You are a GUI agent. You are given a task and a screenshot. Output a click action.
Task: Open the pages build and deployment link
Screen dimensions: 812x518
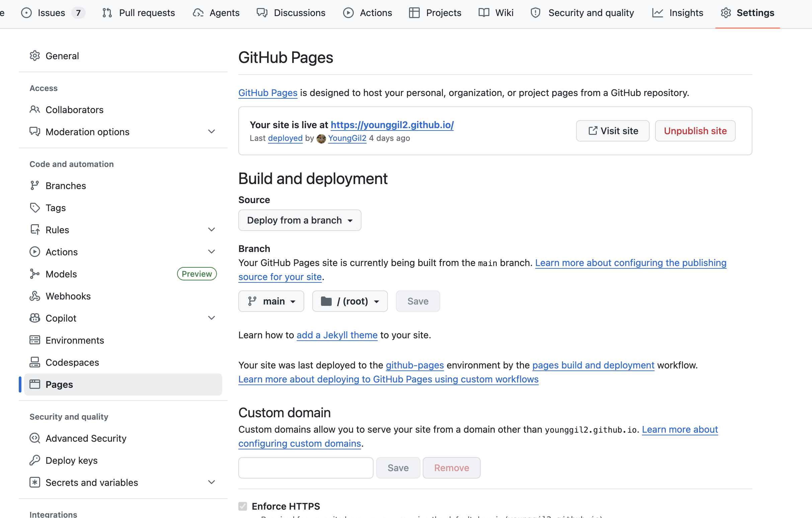click(x=593, y=365)
